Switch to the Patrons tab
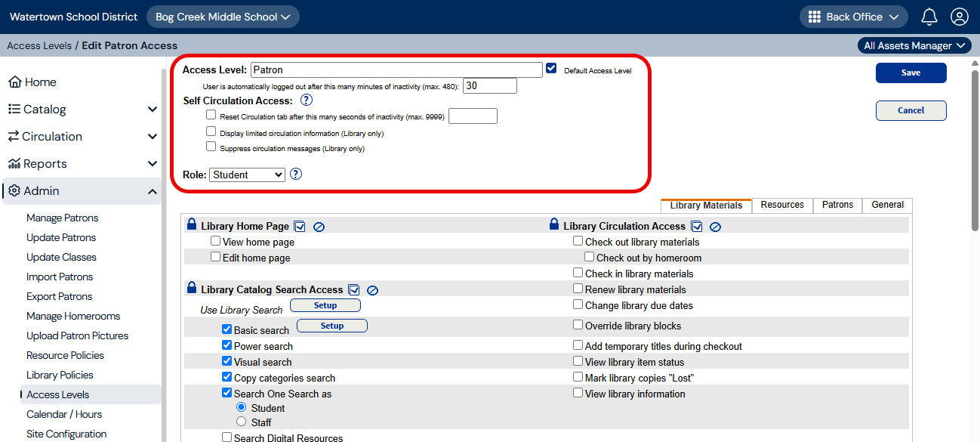The height and width of the screenshot is (442, 980). pyautogui.click(x=837, y=205)
